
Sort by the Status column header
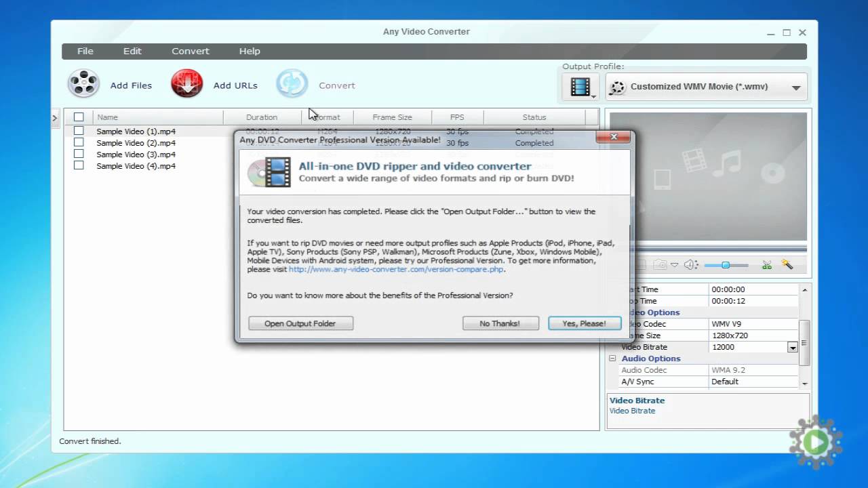[534, 117]
